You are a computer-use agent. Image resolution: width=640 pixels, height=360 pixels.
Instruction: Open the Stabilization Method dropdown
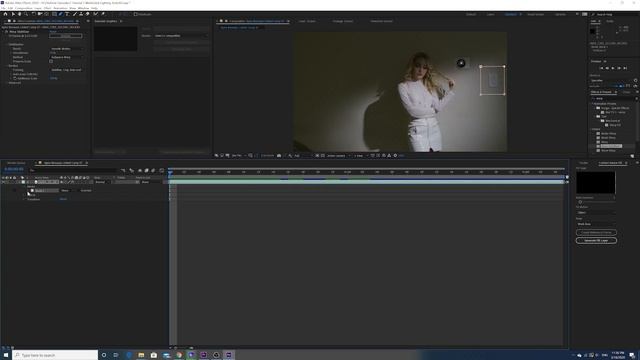(67, 57)
